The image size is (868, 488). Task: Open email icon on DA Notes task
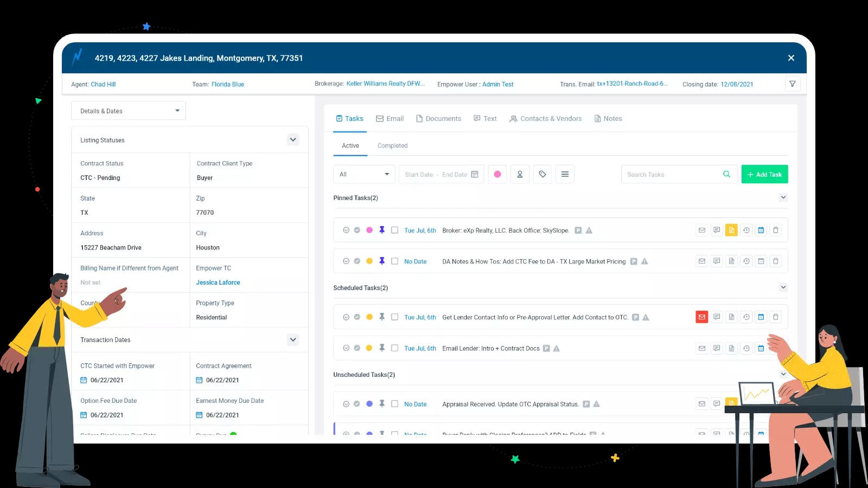click(x=702, y=261)
